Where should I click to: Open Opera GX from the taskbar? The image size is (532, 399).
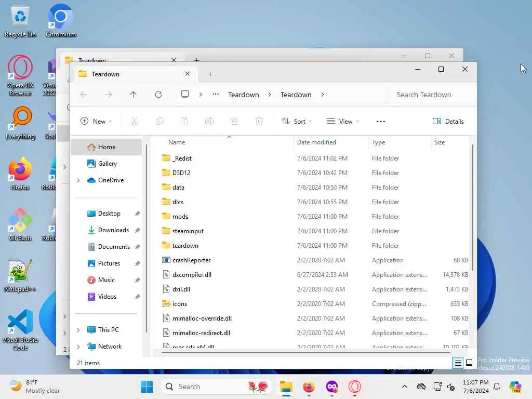[354, 387]
